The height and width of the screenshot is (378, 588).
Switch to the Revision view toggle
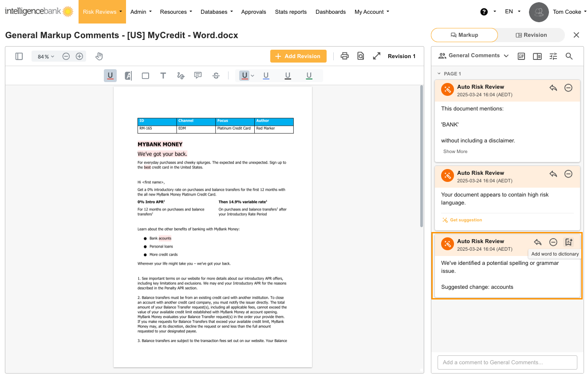531,35
